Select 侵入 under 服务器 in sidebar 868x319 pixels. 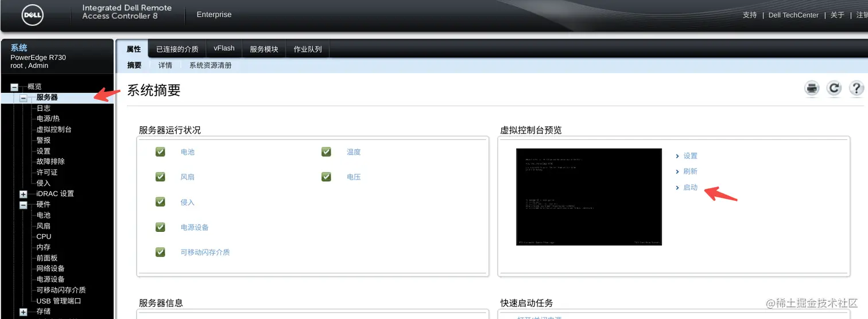pyautogui.click(x=44, y=184)
